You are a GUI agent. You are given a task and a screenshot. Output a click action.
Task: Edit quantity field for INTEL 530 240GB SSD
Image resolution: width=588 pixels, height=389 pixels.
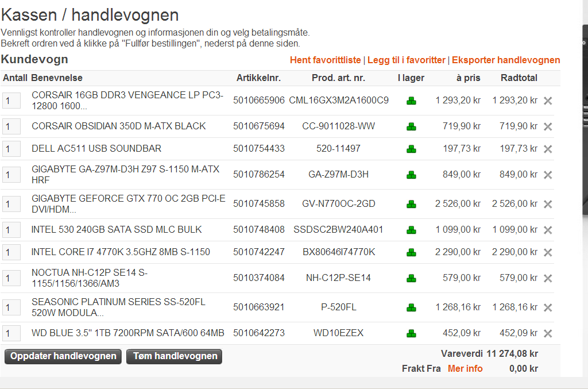coord(11,230)
